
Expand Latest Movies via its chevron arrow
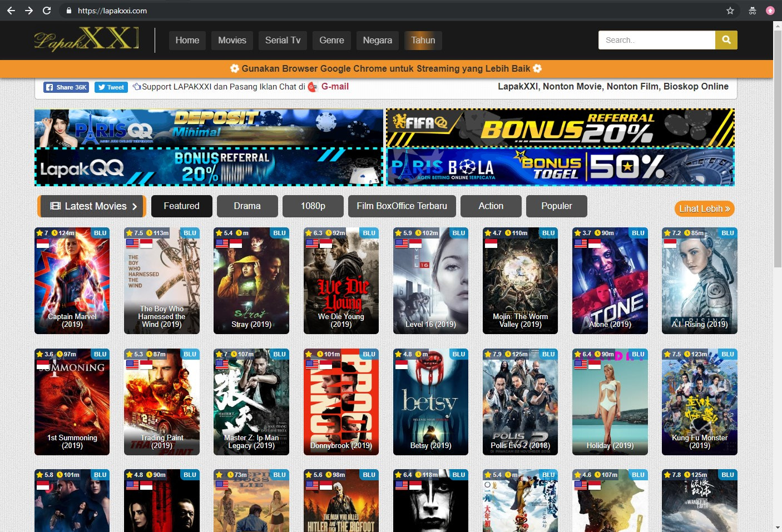pyautogui.click(x=135, y=206)
